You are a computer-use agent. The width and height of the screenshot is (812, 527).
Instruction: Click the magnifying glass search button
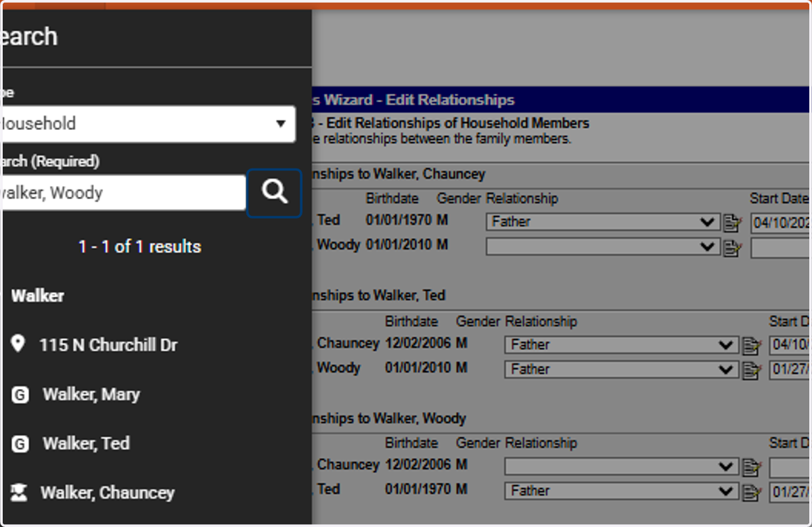point(274,193)
